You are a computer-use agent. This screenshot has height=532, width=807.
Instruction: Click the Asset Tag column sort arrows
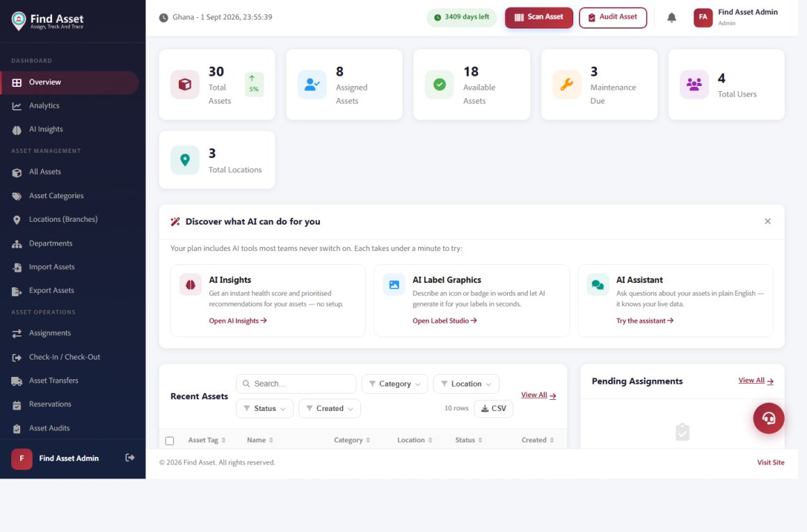point(223,440)
